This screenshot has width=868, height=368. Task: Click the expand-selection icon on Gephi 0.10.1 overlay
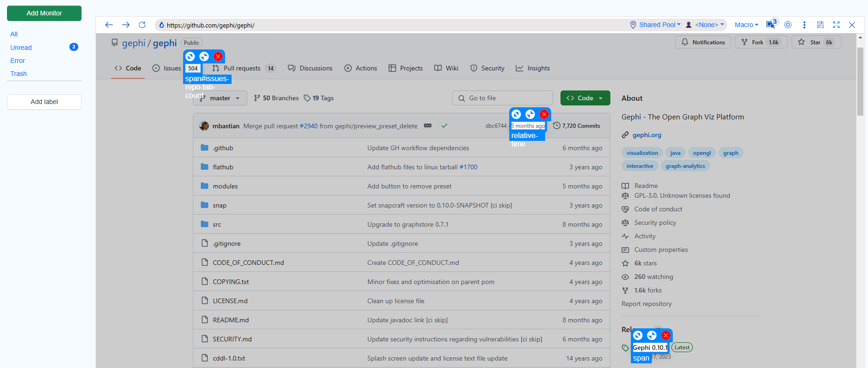coord(652,335)
